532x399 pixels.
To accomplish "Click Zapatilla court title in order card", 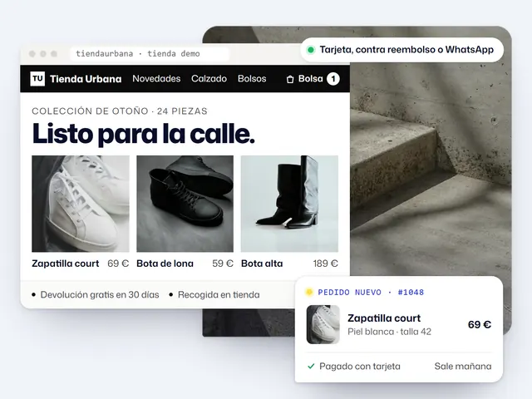I will tap(384, 318).
